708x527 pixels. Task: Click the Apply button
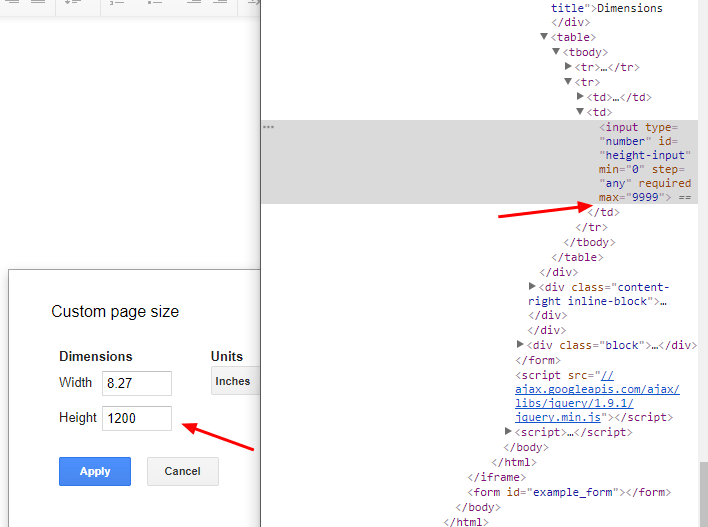coord(95,471)
